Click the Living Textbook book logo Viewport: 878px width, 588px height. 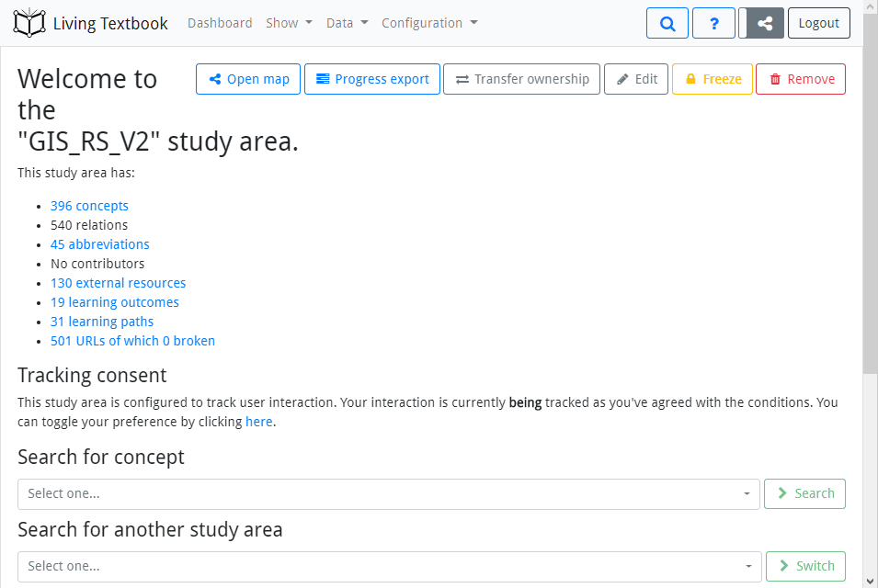point(29,23)
